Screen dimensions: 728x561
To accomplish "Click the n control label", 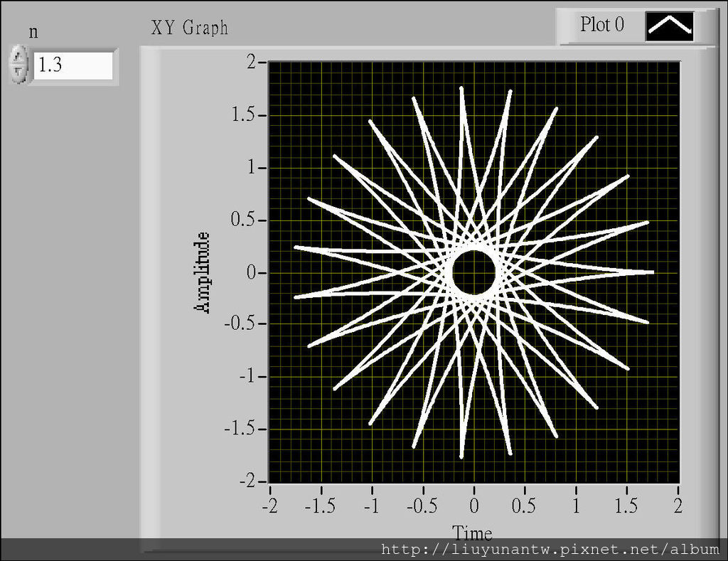I will [33, 33].
